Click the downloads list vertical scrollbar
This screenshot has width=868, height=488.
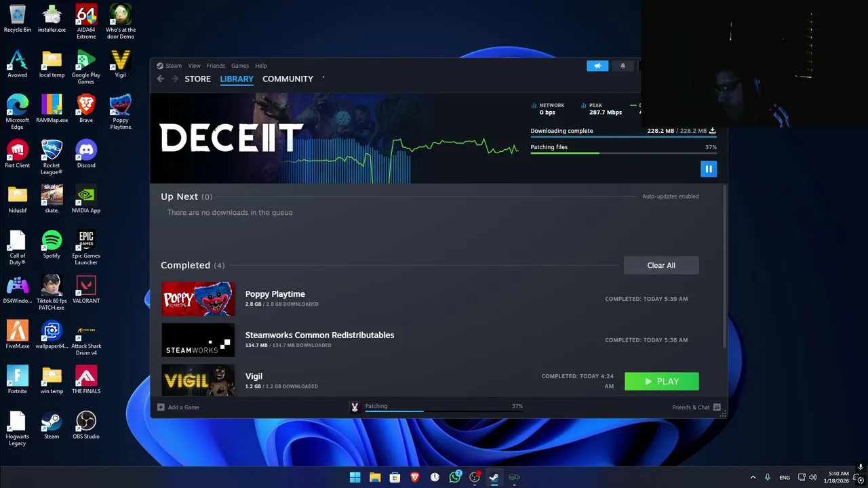tap(724, 266)
